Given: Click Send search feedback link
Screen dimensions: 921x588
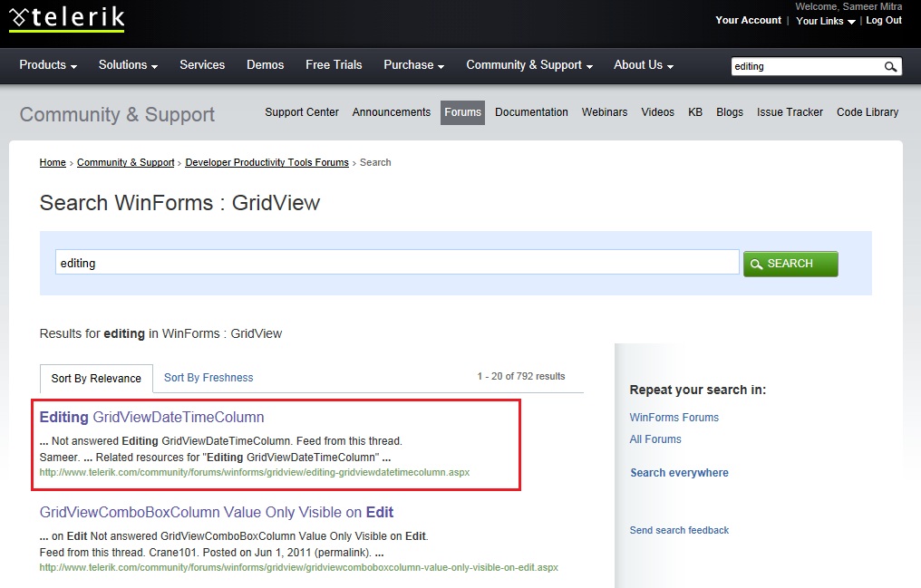Looking at the screenshot, I should click(679, 531).
